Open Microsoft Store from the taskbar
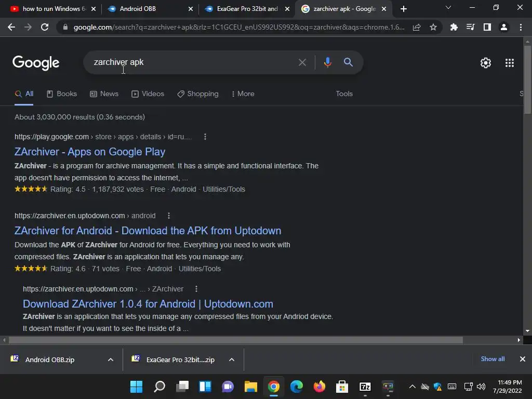Viewport: 532px width, 399px height. [342, 387]
